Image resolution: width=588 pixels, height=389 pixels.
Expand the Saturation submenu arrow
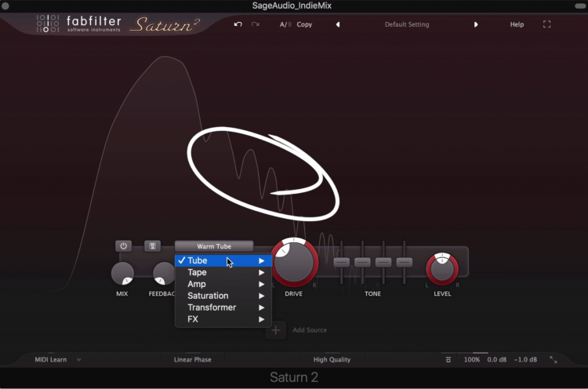(x=261, y=296)
